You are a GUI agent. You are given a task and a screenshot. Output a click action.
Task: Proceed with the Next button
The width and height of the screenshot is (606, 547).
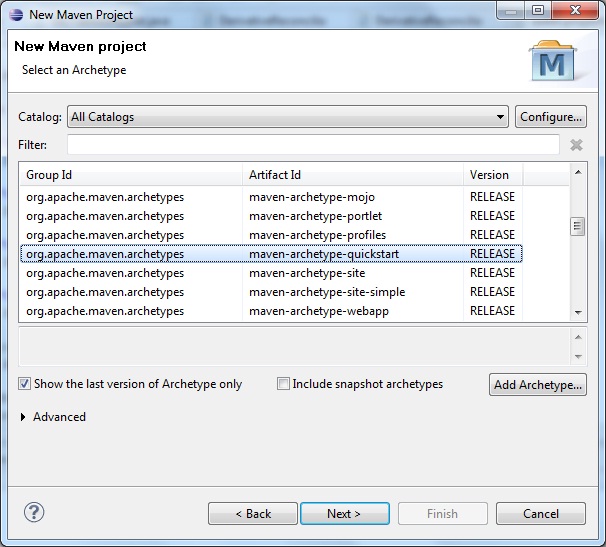point(345,513)
